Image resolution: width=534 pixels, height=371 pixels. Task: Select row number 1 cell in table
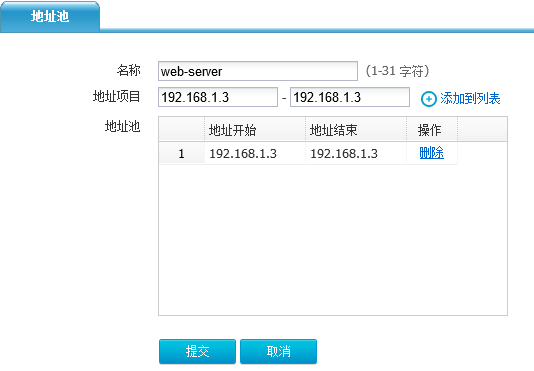pos(182,153)
